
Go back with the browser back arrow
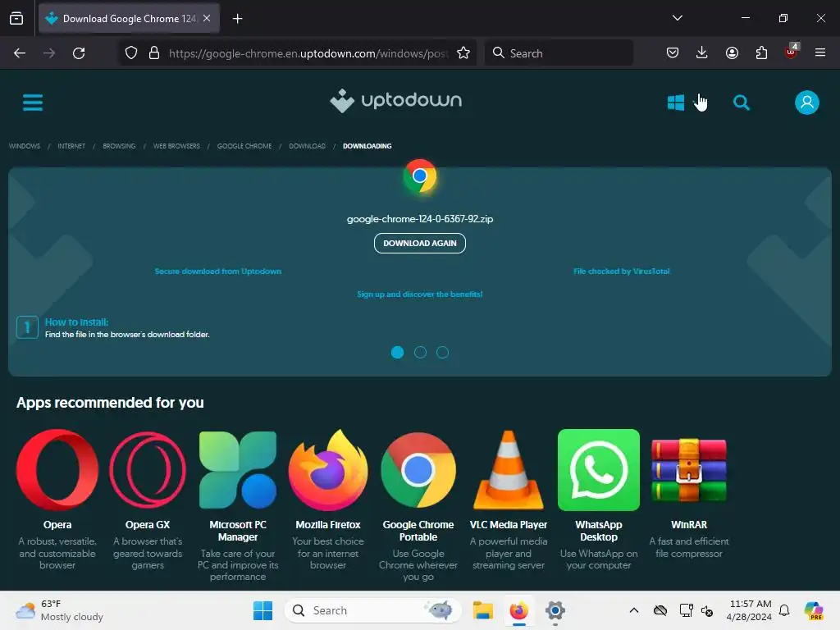[x=20, y=53]
